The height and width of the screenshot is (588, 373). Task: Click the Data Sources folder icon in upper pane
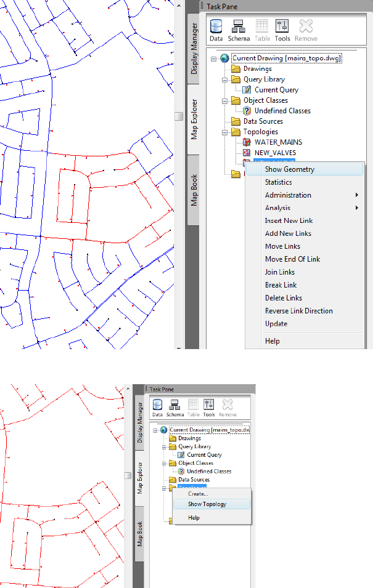pos(236,121)
